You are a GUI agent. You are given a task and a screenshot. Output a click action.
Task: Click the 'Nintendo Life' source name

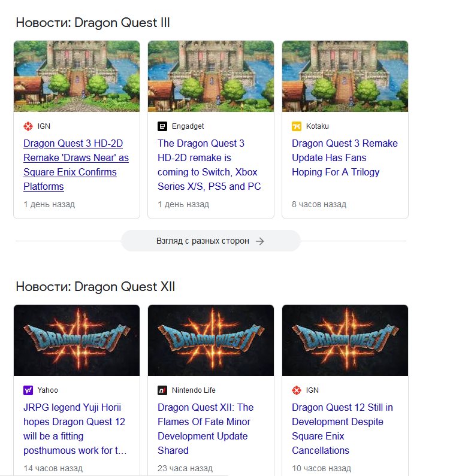coord(194,390)
